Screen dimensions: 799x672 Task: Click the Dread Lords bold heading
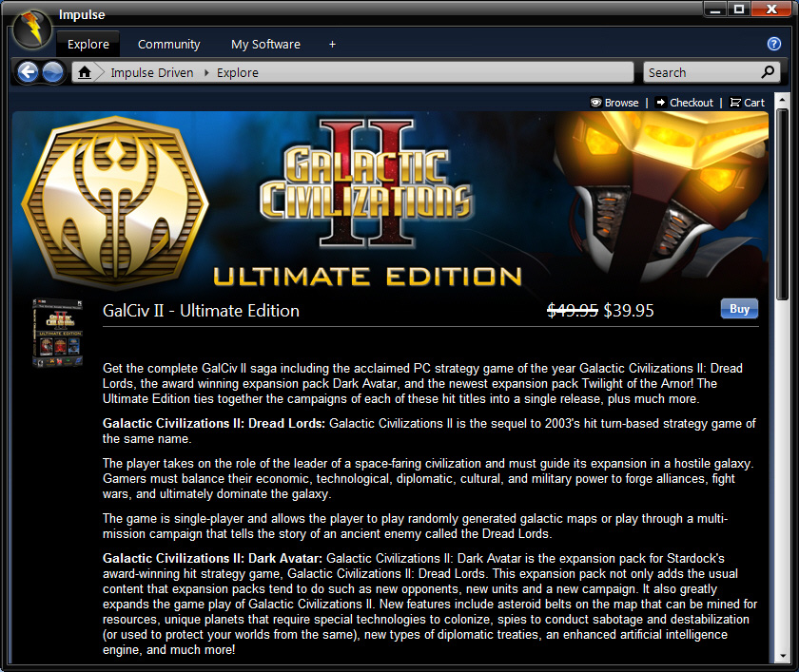point(214,424)
